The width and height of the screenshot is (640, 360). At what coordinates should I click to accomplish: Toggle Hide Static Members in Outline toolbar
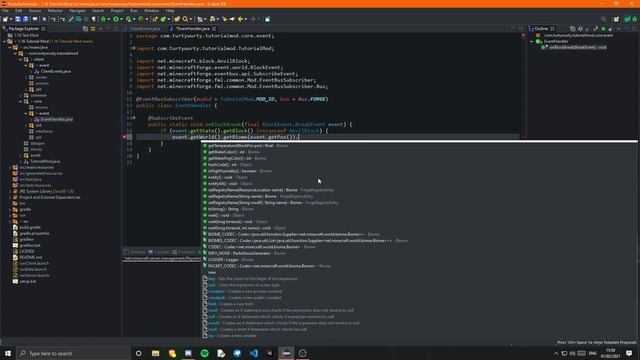(x=595, y=29)
